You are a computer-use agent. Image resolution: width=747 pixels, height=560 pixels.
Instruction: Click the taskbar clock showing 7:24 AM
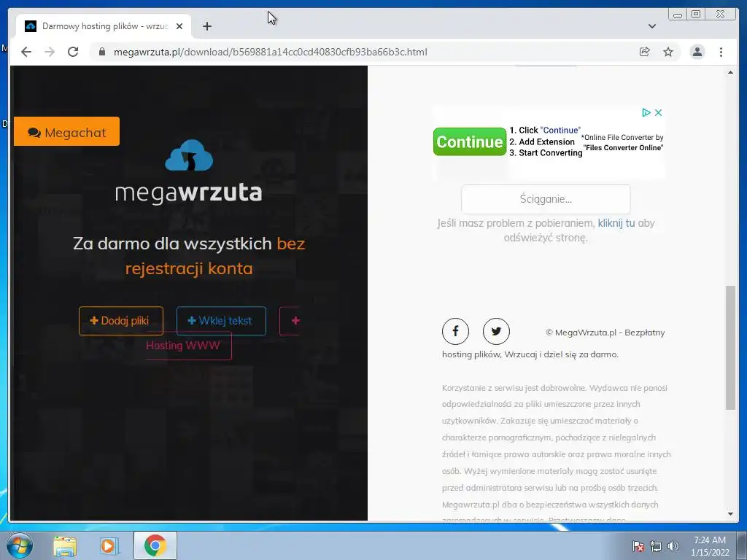(x=710, y=546)
